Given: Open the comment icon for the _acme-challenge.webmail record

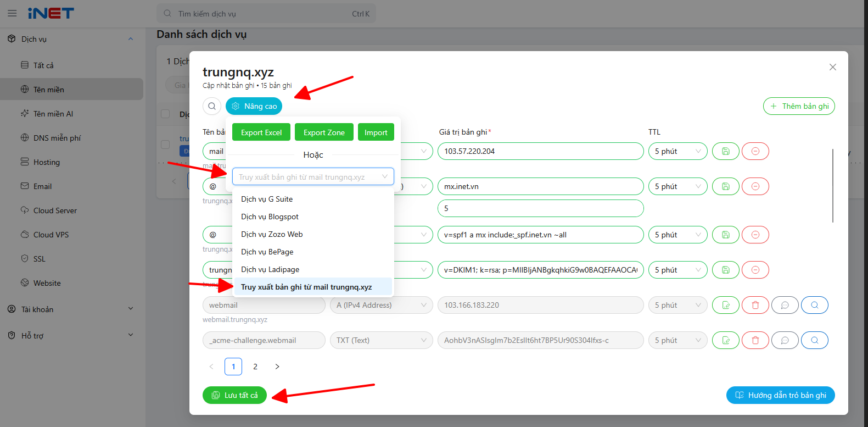Looking at the screenshot, I should (785, 340).
